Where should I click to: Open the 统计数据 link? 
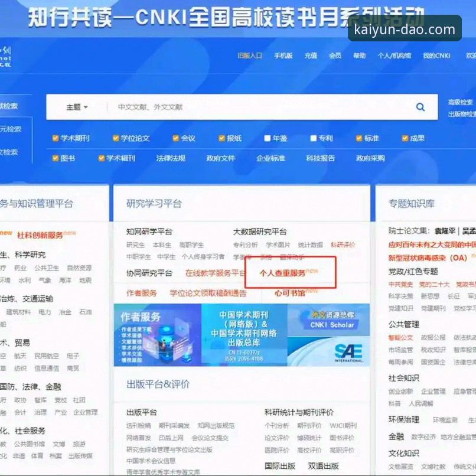tap(310, 245)
